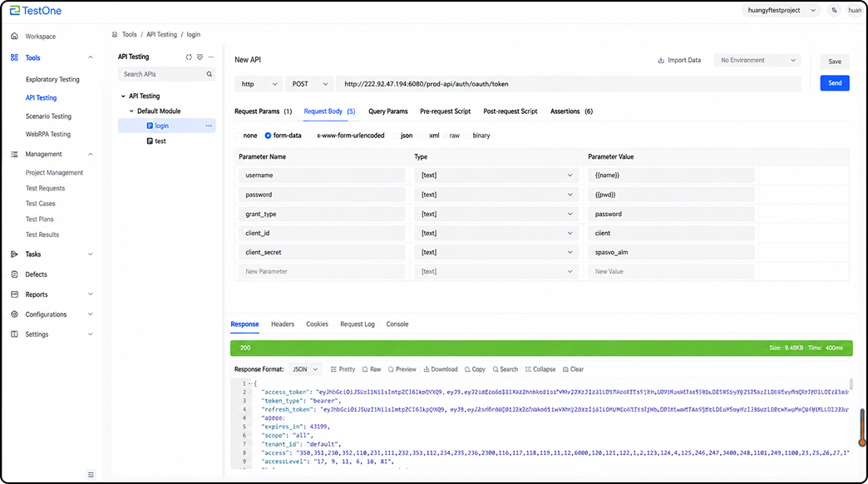Open the No Environment dropdown
This screenshot has width=868, height=484.
tap(757, 61)
